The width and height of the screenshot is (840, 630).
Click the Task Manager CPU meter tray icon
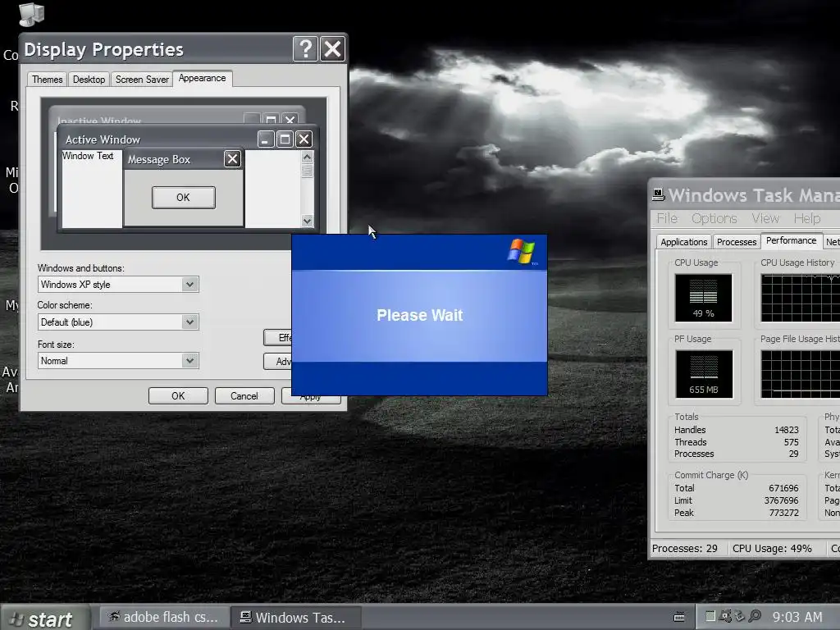click(710, 617)
